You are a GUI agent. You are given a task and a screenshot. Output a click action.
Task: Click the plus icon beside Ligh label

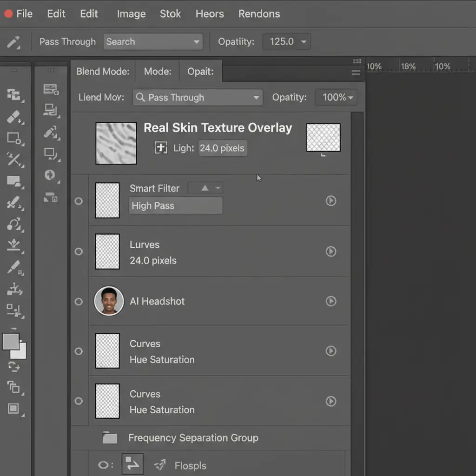[x=161, y=148]
